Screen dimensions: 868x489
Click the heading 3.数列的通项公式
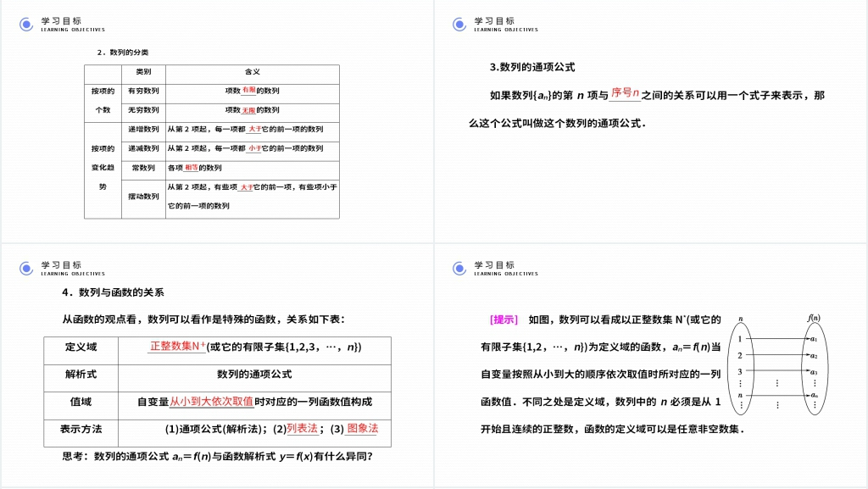(532, 68)
